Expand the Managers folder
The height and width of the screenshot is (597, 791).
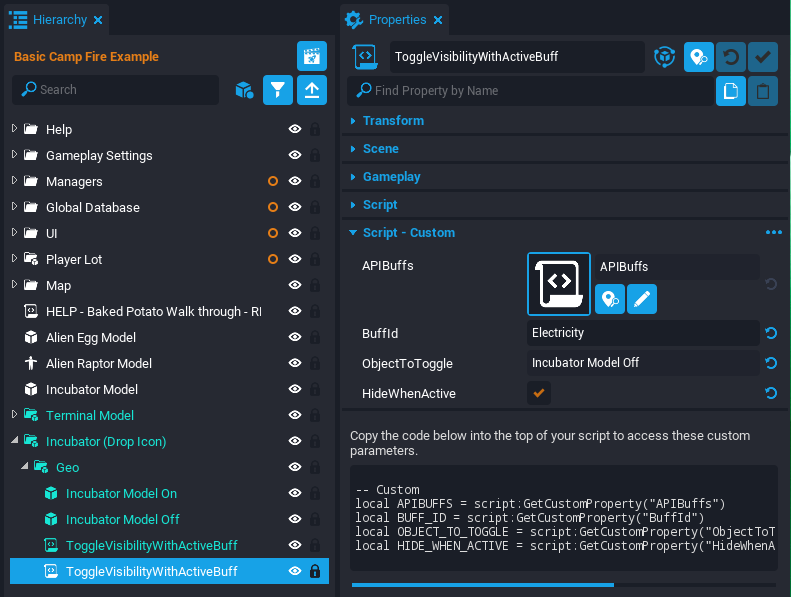14,181
